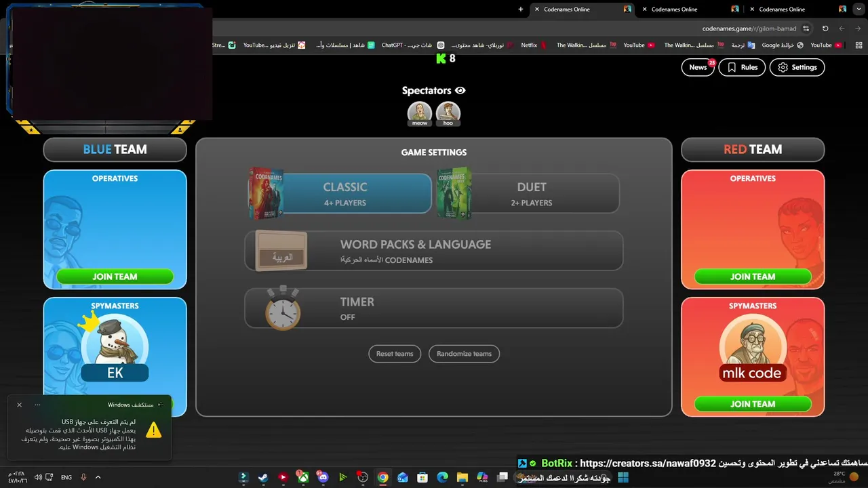Screen dimensions: 868x488
Task: Dismiss the USB notification
Action: point(19,405)
